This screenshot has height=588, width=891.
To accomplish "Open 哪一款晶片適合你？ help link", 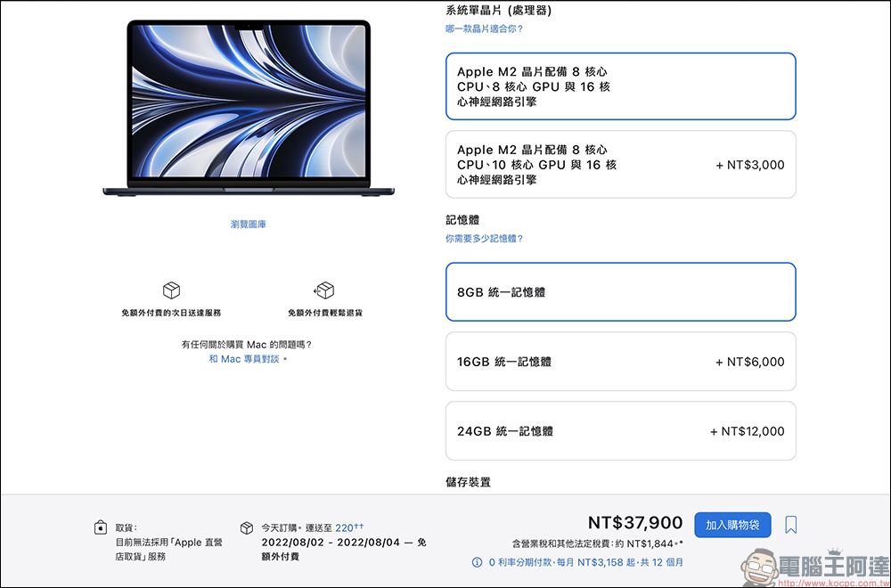I will [484, 29].
